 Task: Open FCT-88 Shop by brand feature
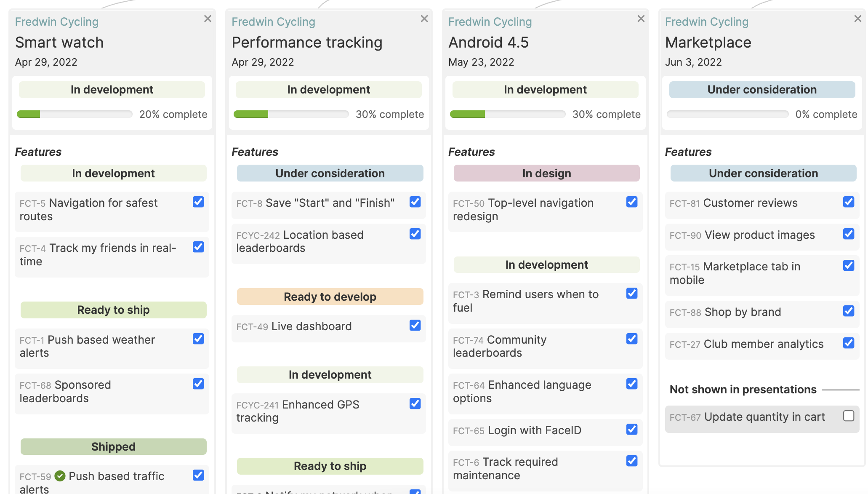(743, 312)
